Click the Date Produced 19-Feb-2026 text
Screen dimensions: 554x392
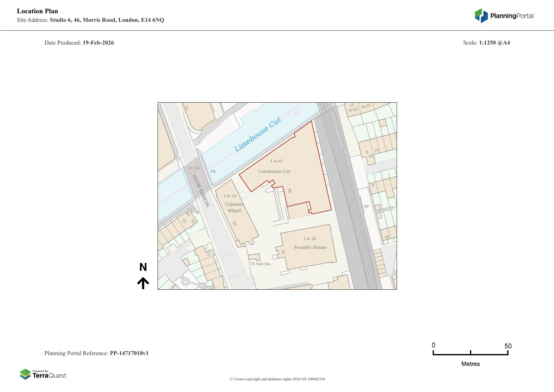pyautogui.click(x=79, y=43)
